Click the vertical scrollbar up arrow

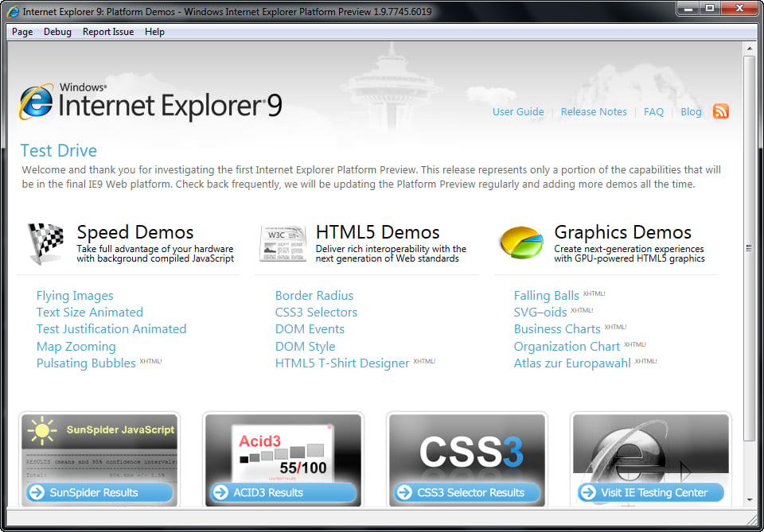point(750,49)
